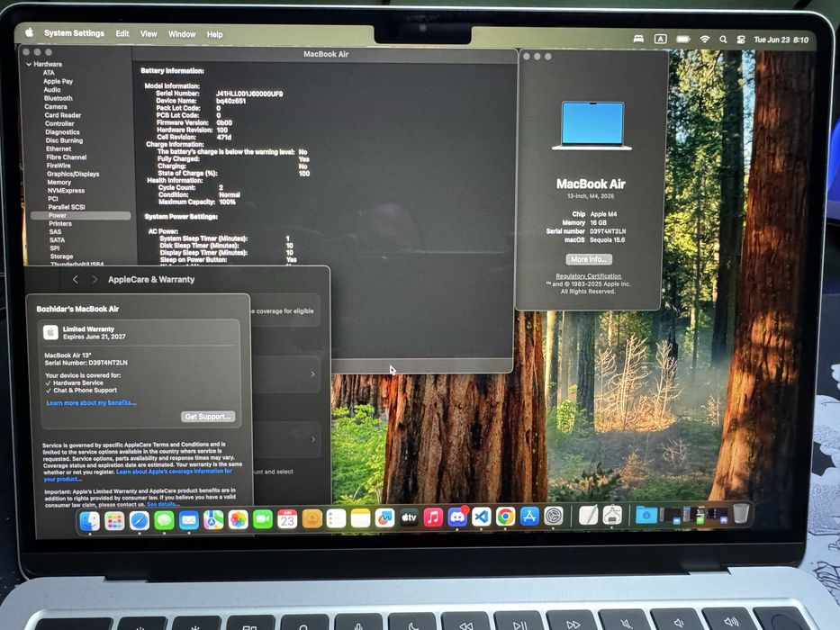
Task: Go forward in AppleCare & Warranty pane
Action: point(95,279)
